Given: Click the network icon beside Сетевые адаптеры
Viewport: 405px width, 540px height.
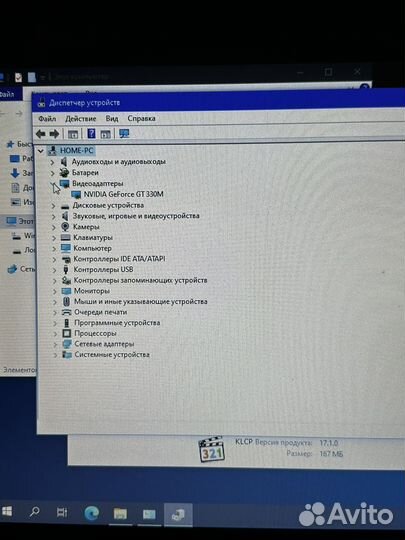Looking at the screenshot, I should (x=67, y=344).
